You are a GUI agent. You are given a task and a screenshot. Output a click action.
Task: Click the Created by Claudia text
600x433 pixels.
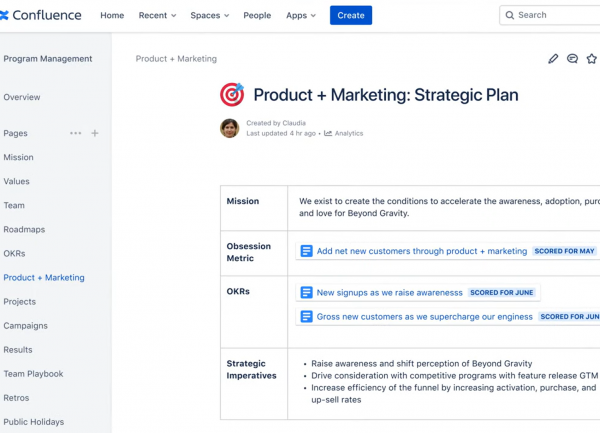click(276, 123)
